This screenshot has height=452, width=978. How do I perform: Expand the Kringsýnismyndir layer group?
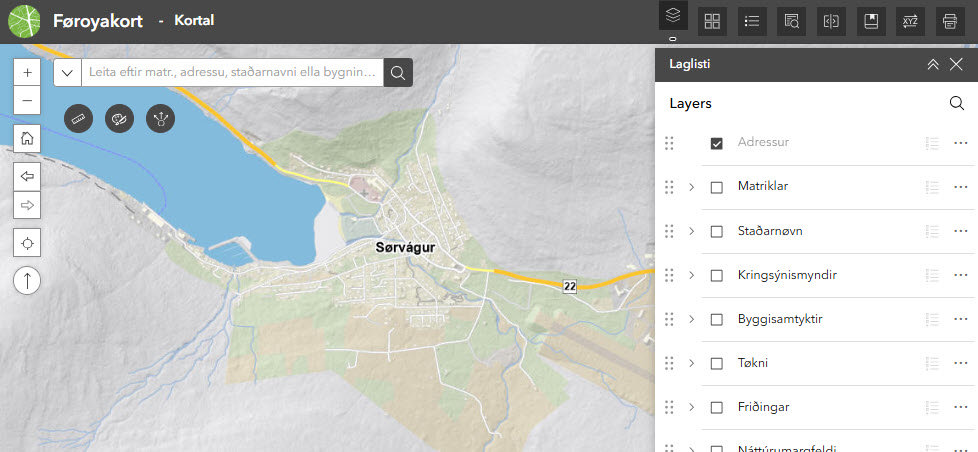tap(691, 275)
